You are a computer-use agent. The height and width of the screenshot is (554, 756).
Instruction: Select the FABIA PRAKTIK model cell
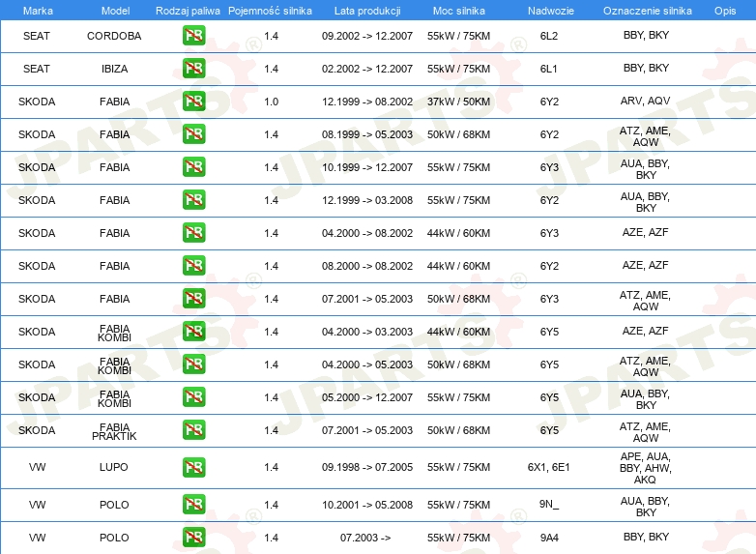114,432
